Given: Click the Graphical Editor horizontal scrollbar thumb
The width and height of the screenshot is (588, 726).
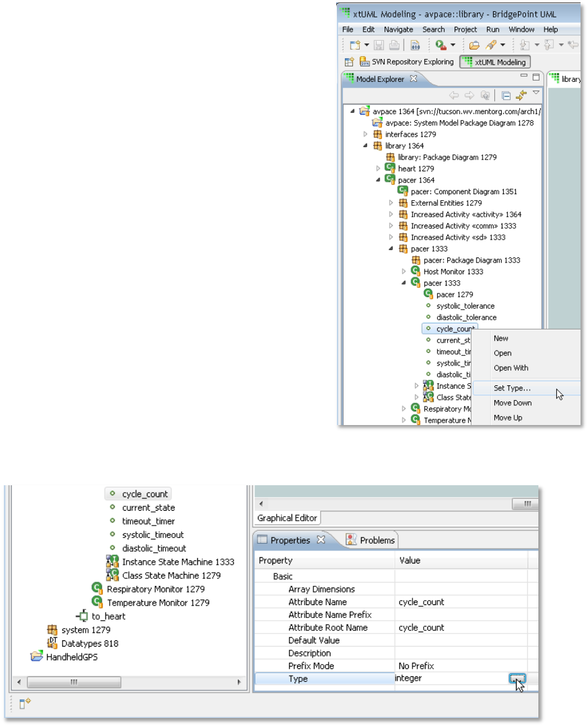Looking at the screenshot, I should click(525, 504).
